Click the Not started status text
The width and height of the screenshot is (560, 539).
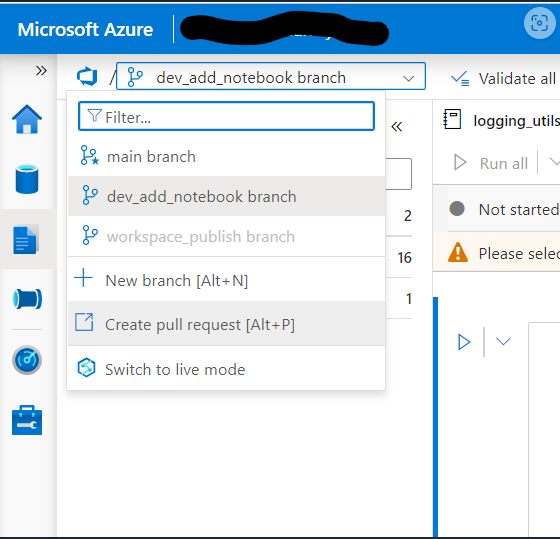click(519, 209)
